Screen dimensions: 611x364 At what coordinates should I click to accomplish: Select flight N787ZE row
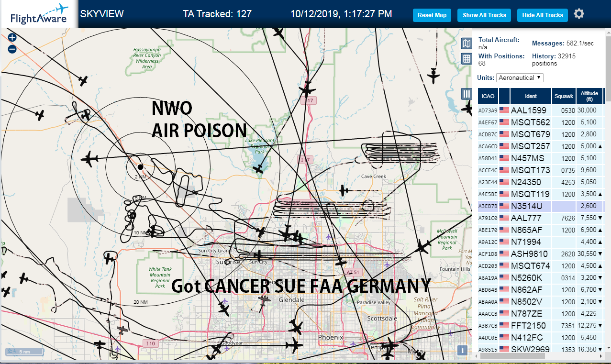(x=540, y=314)
